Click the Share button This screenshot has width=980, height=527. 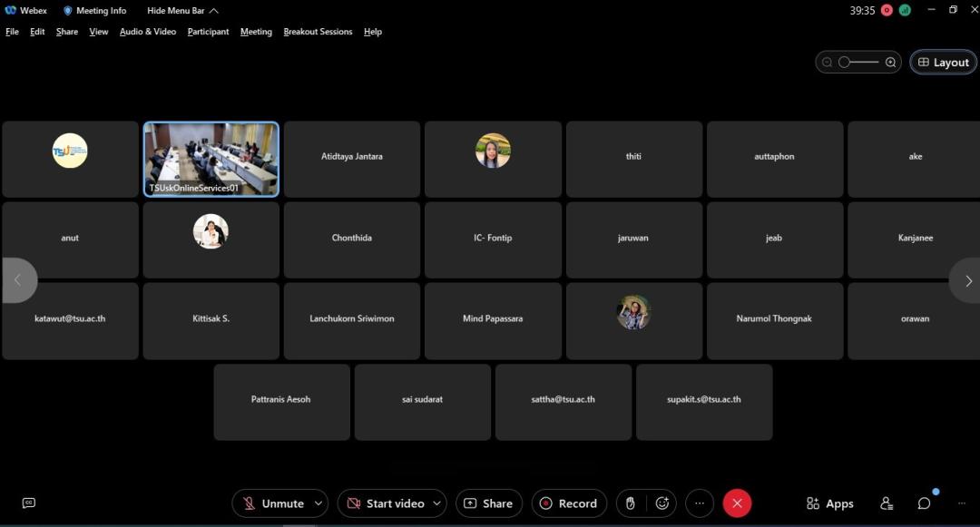(488, 503)
